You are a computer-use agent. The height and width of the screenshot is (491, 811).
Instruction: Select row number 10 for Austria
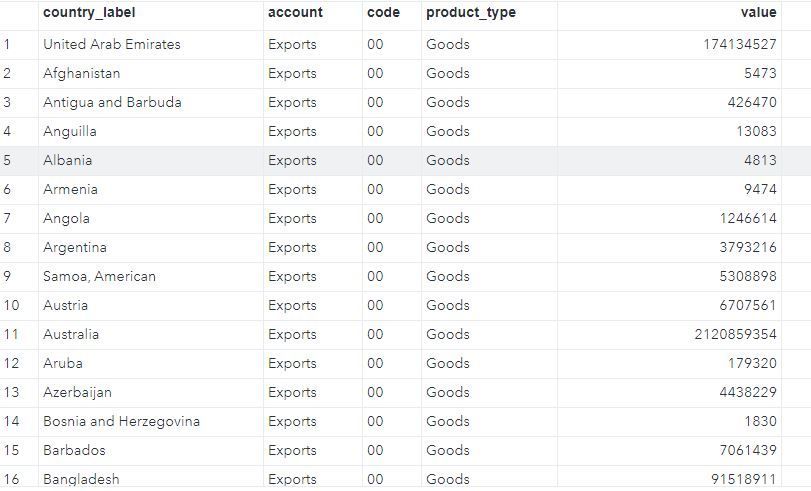tap(12, 305)
